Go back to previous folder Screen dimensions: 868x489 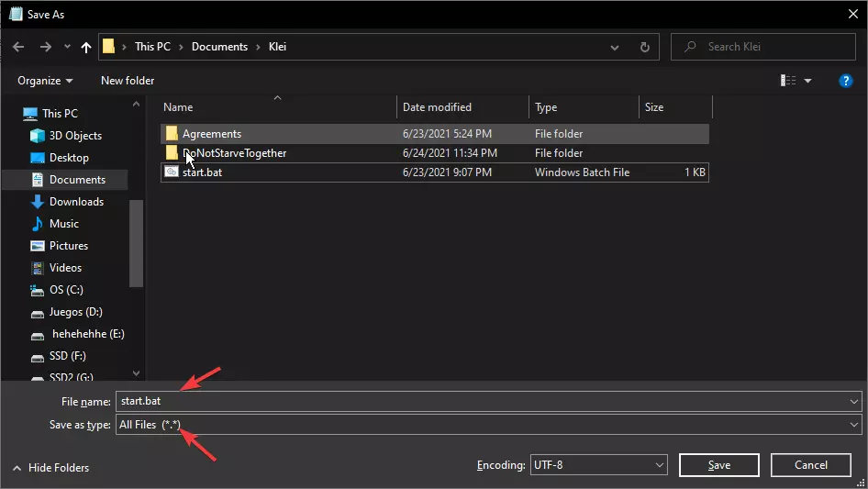[x=18, y=47]
